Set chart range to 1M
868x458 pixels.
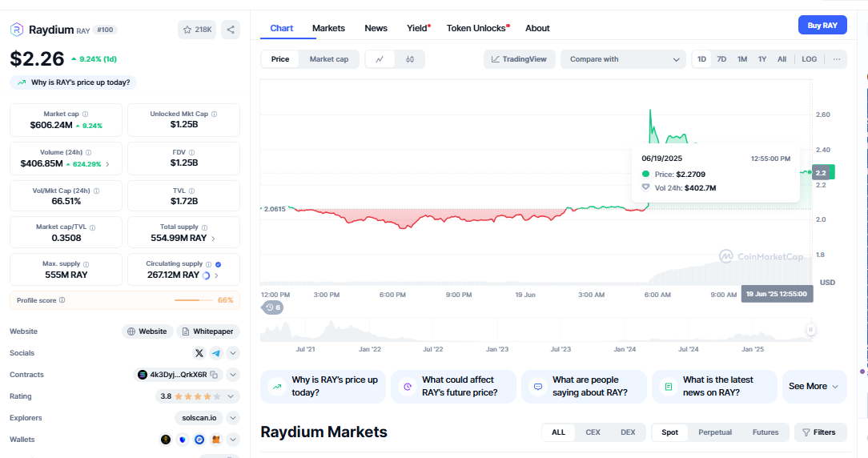(741, 59)
